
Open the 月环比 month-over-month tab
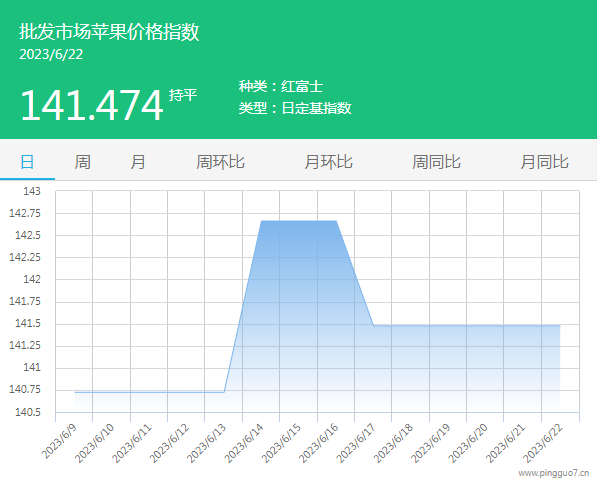pyautogui.click(x=328, y=162)
